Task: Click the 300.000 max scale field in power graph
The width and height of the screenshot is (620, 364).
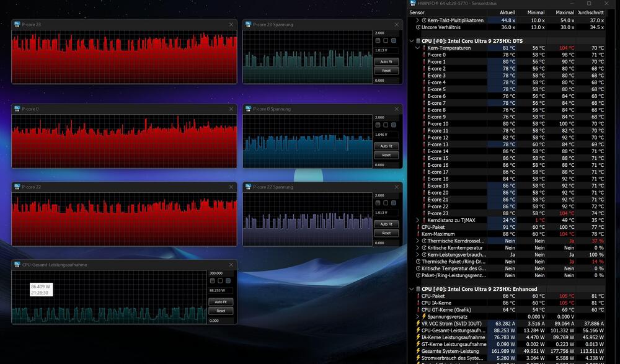Action: click(x=220, y=273)
